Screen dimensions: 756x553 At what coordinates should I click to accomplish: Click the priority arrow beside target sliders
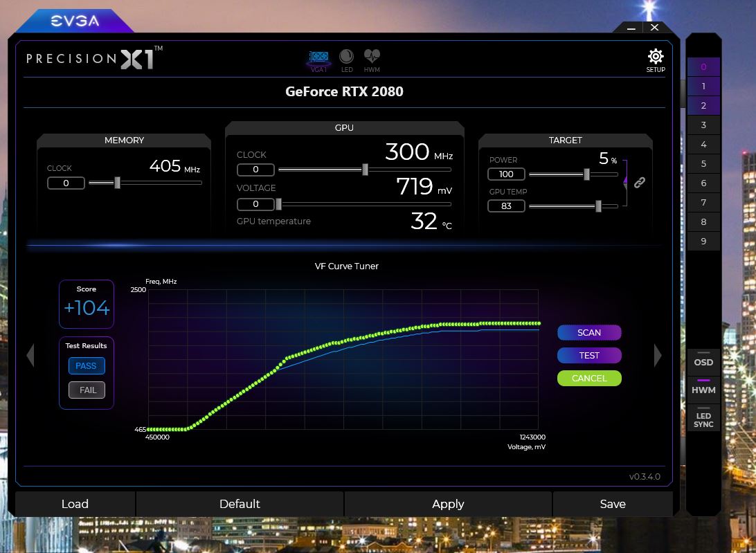[625, 182]
